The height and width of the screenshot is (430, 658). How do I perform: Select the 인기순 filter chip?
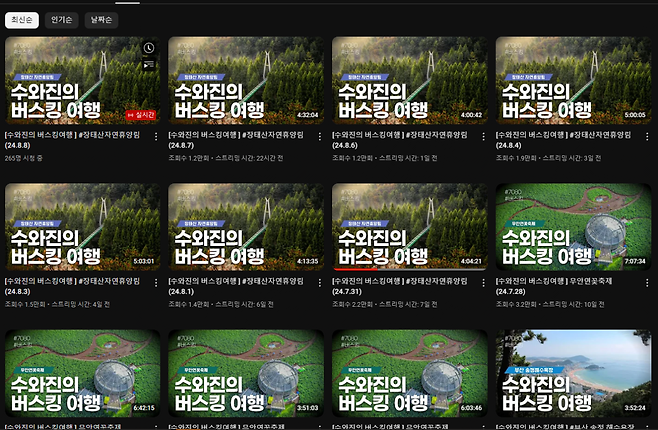pyautogui.click(x=62, y=20)
